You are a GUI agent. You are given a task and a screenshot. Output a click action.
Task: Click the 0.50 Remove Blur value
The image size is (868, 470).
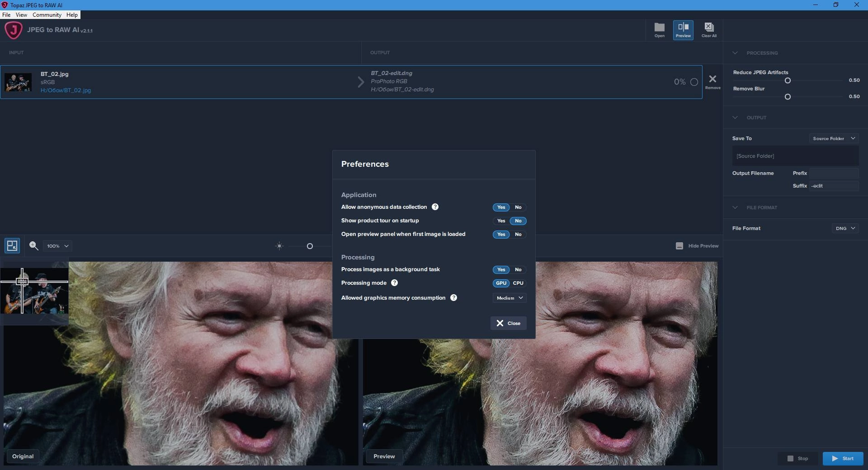tap(854, 96)
